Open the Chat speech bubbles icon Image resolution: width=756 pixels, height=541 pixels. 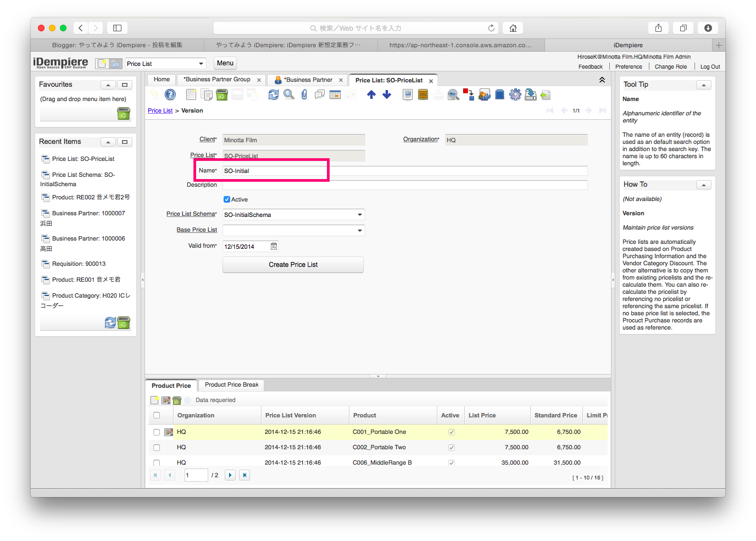pyautogui.click(x=320, y=94)
